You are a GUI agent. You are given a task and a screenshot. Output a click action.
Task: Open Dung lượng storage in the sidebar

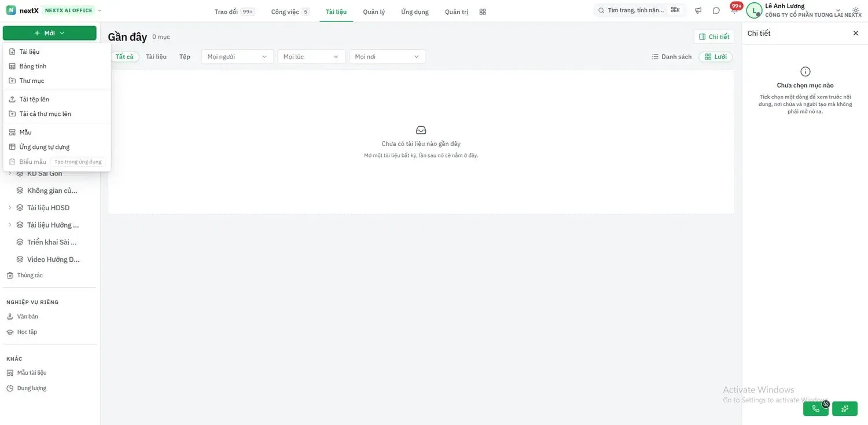click(x=27, y=389)
